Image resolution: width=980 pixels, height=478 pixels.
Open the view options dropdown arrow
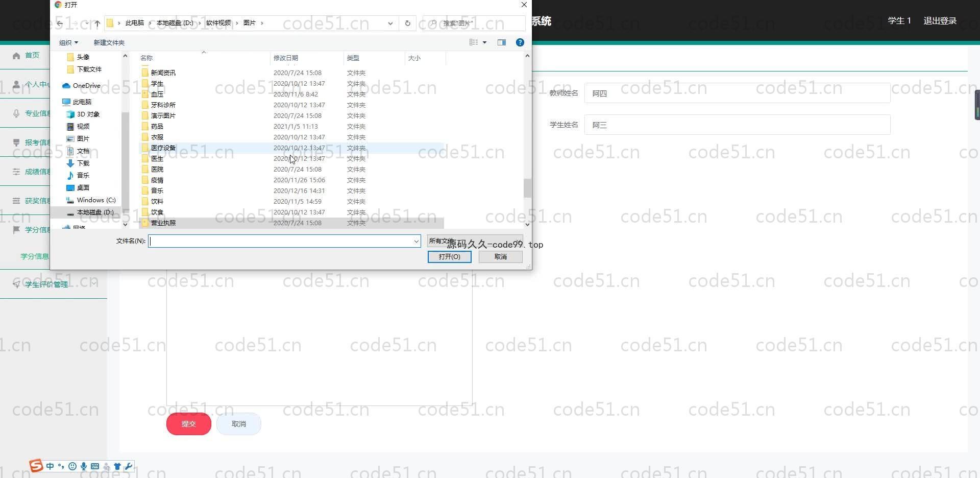tap(485, 42)
